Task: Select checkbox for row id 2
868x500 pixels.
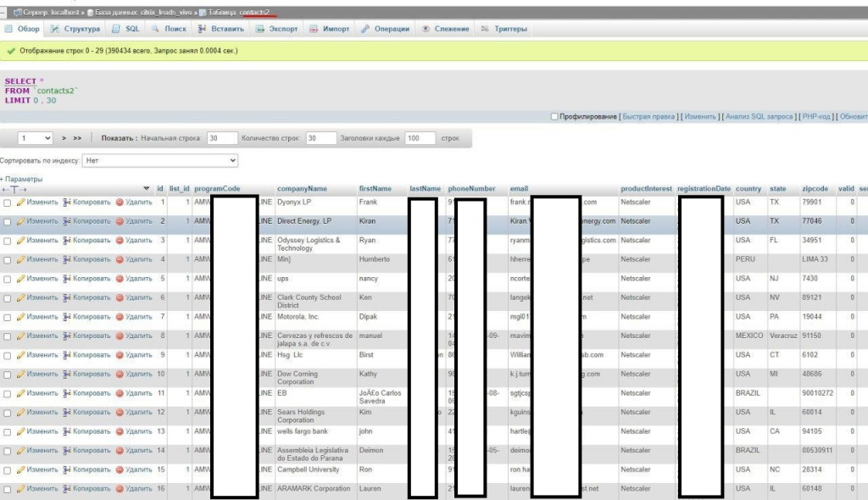Action: coord(7,222)
